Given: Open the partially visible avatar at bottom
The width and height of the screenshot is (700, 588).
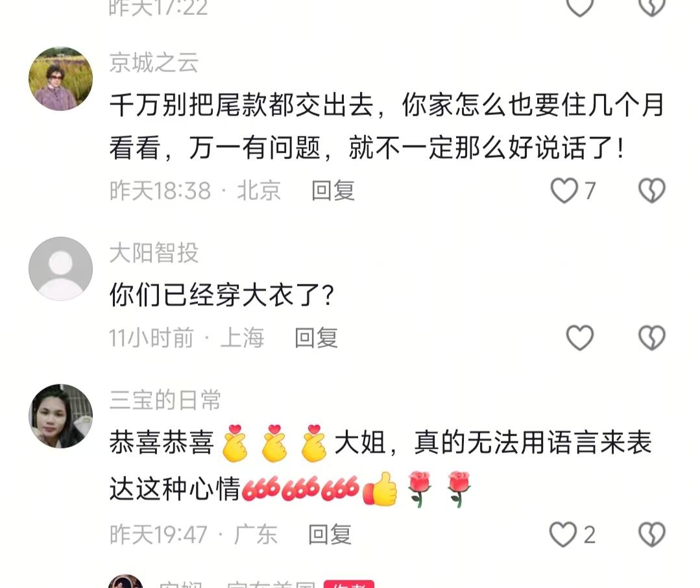Looking at the screenshot, I should click(x=125, y=582).
